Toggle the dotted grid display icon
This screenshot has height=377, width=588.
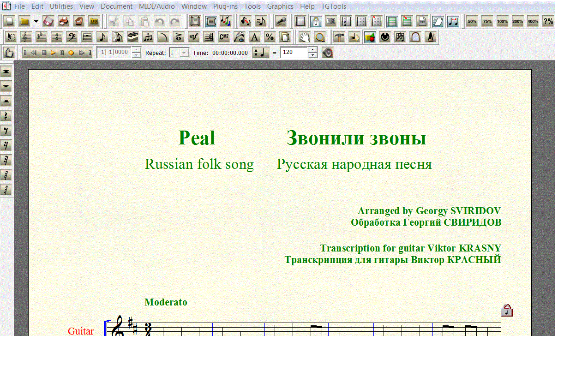click(361, 21)
